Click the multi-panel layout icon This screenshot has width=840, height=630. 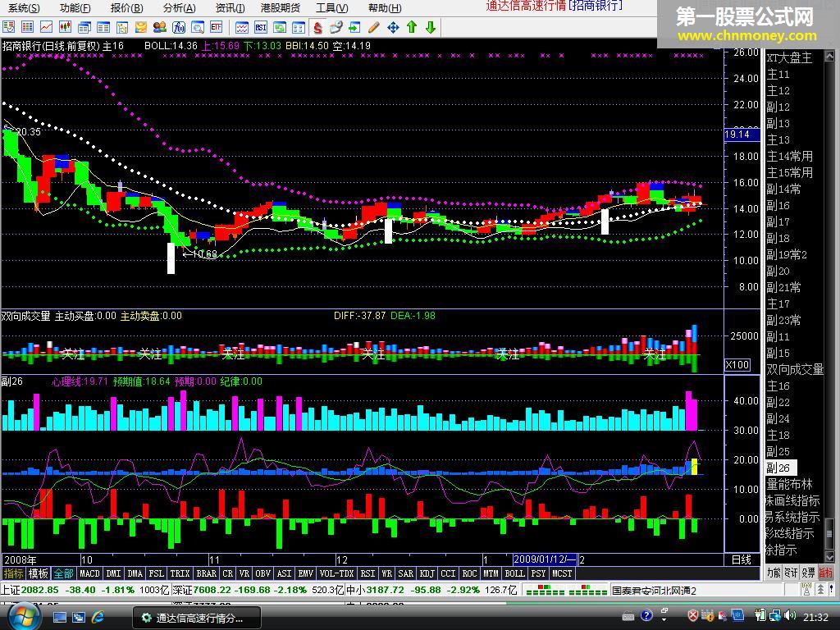[x=299, y=27]
